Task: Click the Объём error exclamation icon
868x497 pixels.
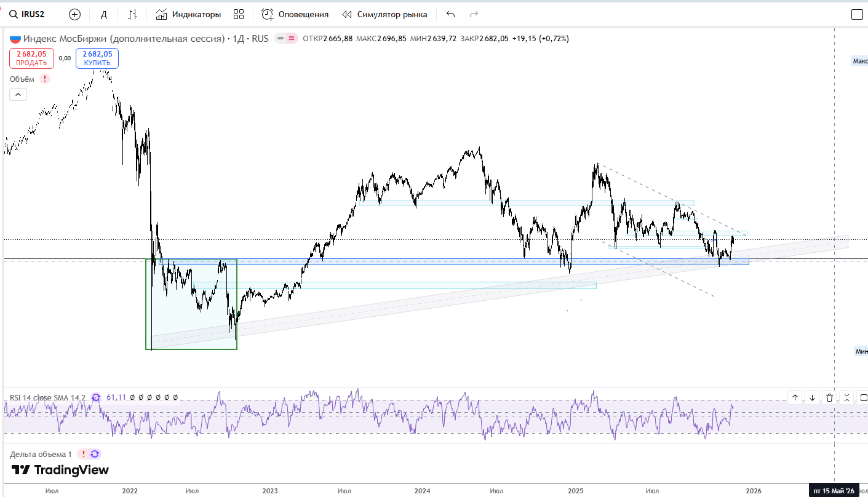Action: 45,79
